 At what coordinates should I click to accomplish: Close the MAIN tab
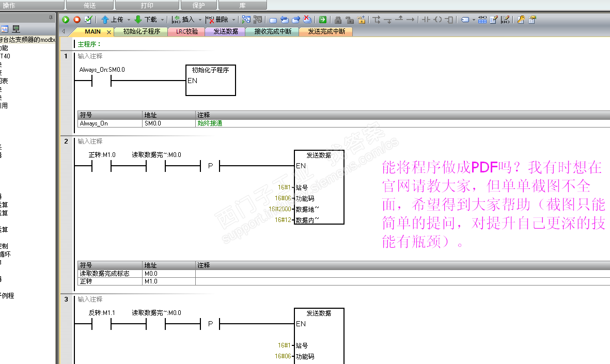pyautogui.click(x=109, y=32)
